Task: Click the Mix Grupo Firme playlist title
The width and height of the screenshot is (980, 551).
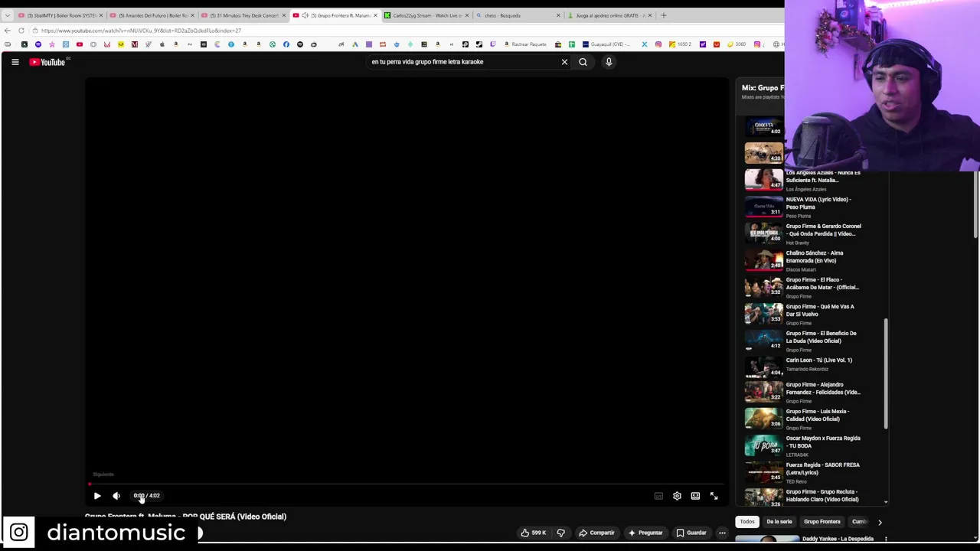Action: click(x=763, y=87)
